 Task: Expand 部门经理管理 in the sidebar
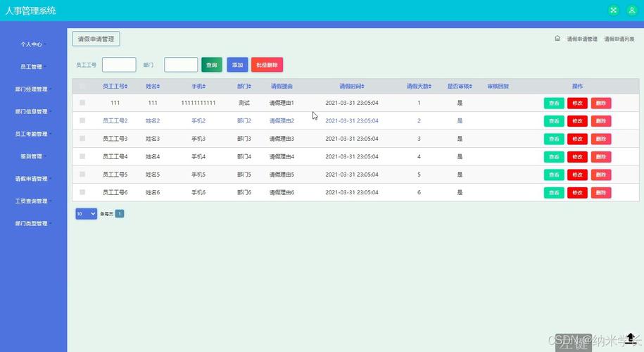point(33,89)
